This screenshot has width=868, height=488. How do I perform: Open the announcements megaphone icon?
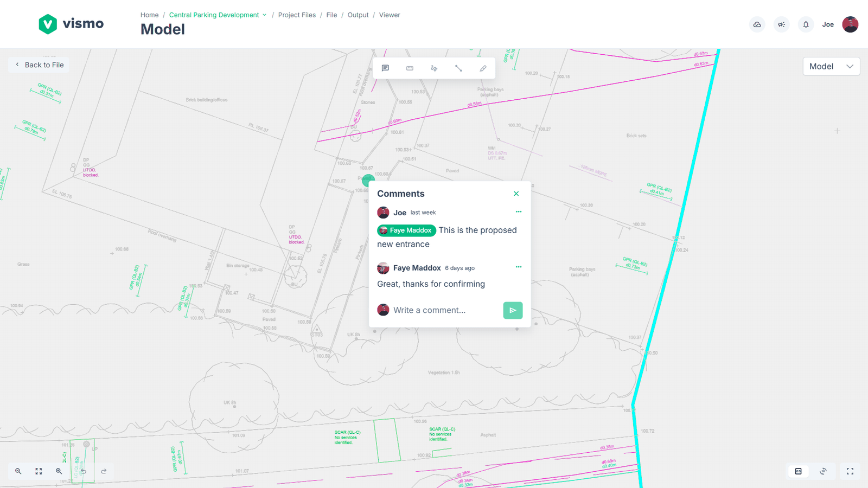click(782, 24)
